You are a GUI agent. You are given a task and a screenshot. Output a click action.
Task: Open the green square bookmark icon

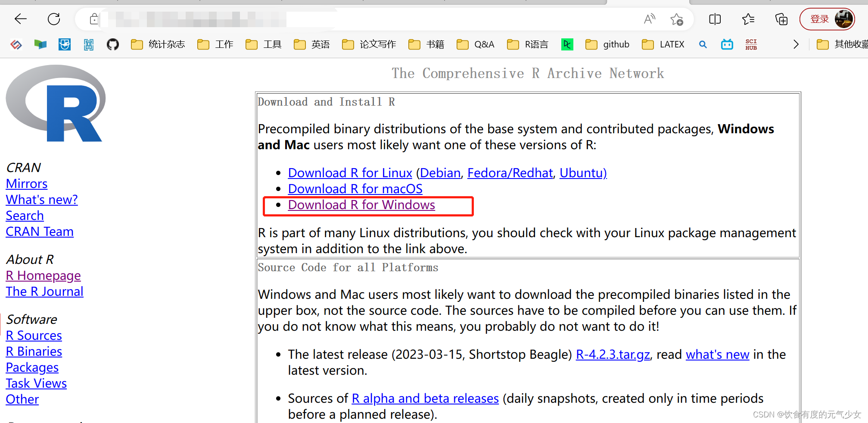567,44
